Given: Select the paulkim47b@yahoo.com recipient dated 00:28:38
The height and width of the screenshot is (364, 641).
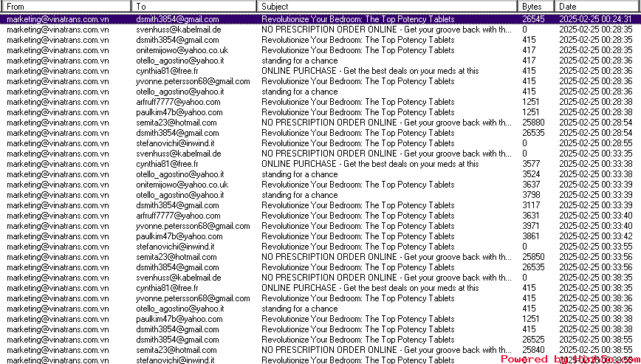Looking at the screenshot, I should click(x=179, y=112).
